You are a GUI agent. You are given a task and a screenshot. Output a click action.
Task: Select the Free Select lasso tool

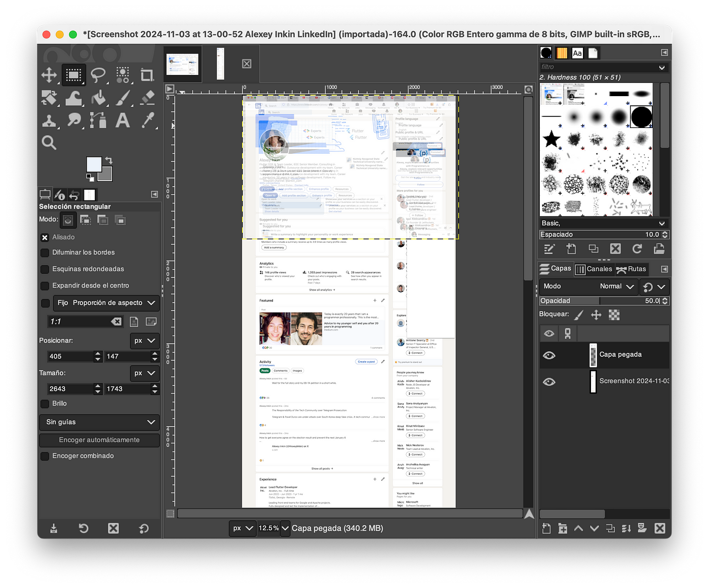point(98,75)
